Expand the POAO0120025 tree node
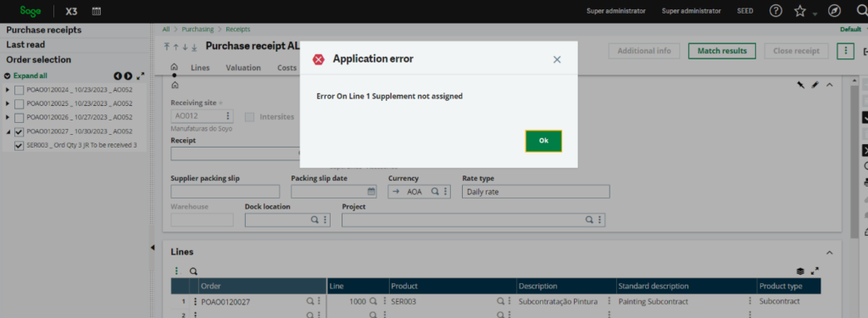 (x=7, y=103)
